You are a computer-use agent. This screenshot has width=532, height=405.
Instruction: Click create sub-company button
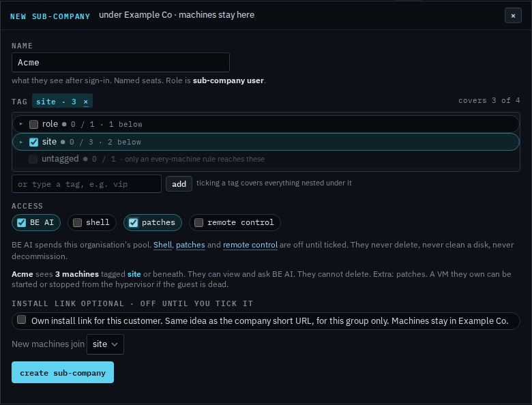[x=63, y=372]
